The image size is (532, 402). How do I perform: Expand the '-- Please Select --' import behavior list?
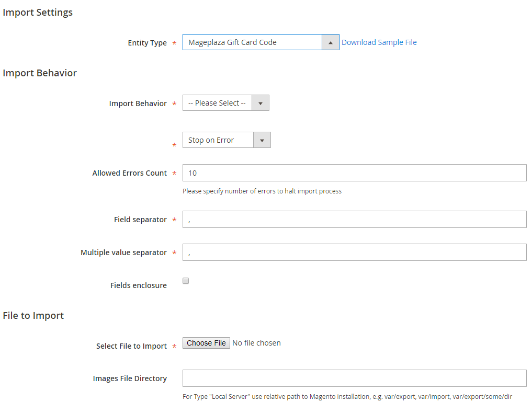click(217, 103)
